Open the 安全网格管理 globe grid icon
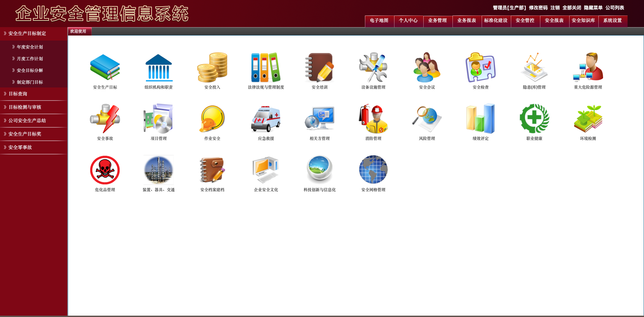The height and width of the screenshot is (317, 644). [x=373, y=170]
